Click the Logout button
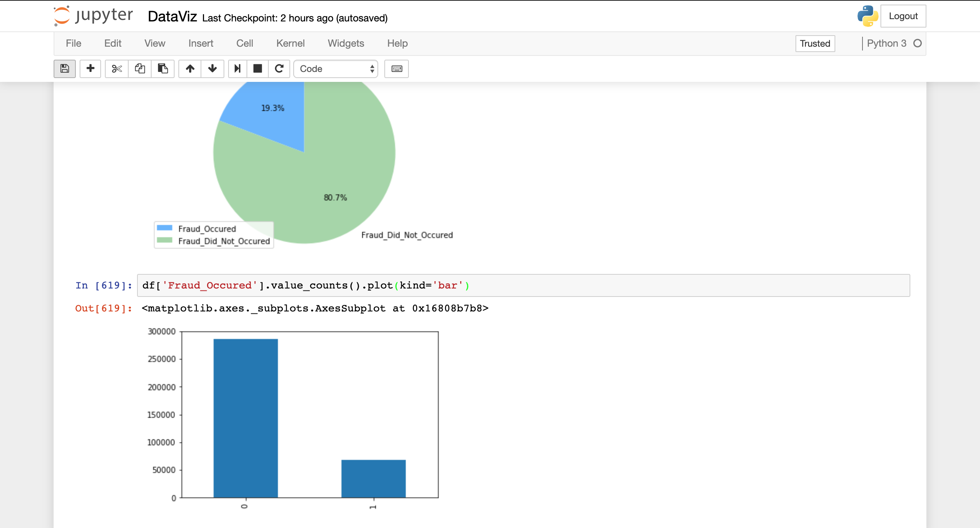980x528 pixels. pos(903,16)
